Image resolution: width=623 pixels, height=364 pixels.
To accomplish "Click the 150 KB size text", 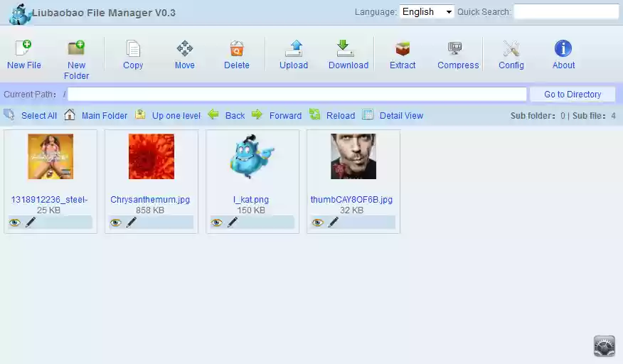I will point(251,210).
